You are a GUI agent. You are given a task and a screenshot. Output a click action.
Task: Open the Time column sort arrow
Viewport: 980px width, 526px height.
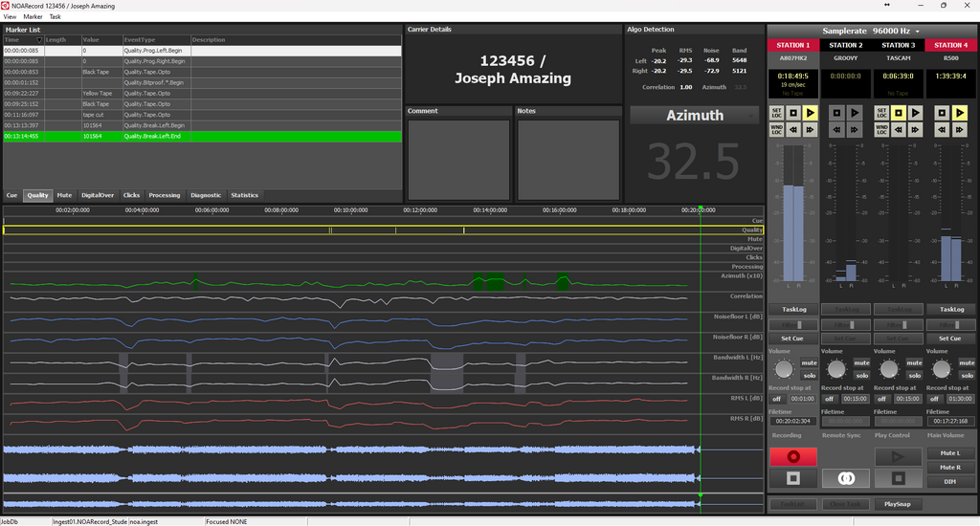point(39,40)
